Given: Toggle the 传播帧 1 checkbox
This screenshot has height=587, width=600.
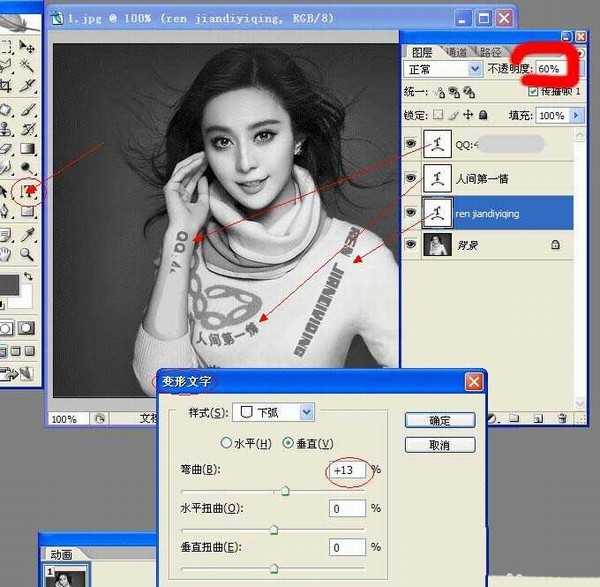Looking at the screenshot, I should coord(532,91).
